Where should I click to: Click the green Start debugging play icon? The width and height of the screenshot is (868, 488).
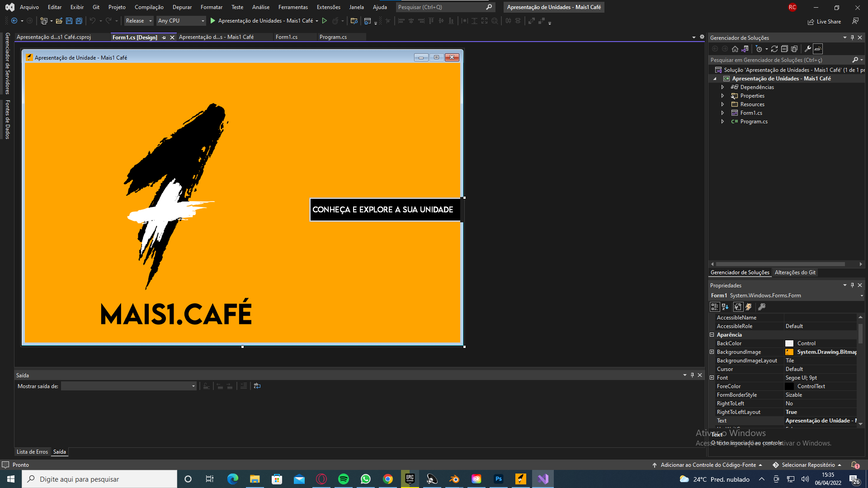pyautogui.click(x=213, y=21)
